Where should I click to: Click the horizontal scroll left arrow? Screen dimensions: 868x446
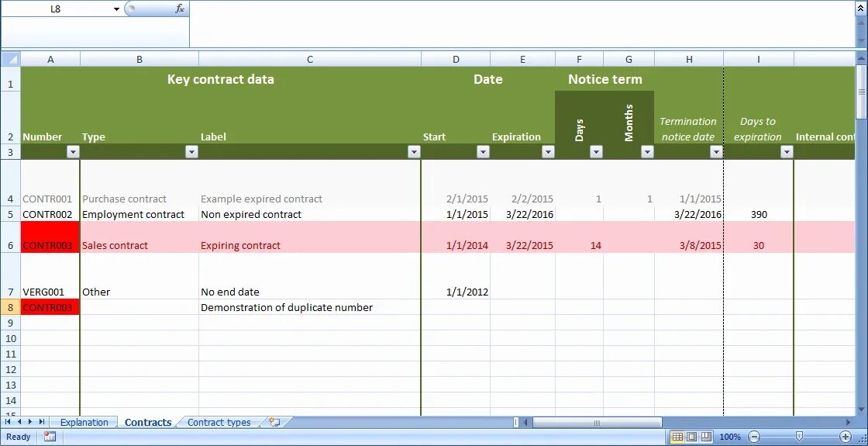(526, 423)
